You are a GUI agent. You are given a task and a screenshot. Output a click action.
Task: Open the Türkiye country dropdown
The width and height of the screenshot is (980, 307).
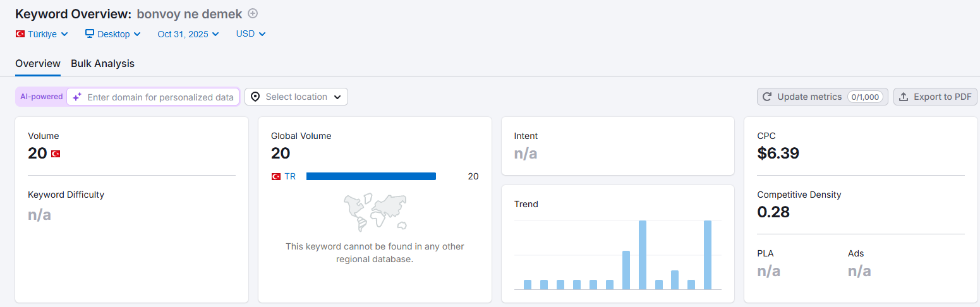tap(42, 34)
